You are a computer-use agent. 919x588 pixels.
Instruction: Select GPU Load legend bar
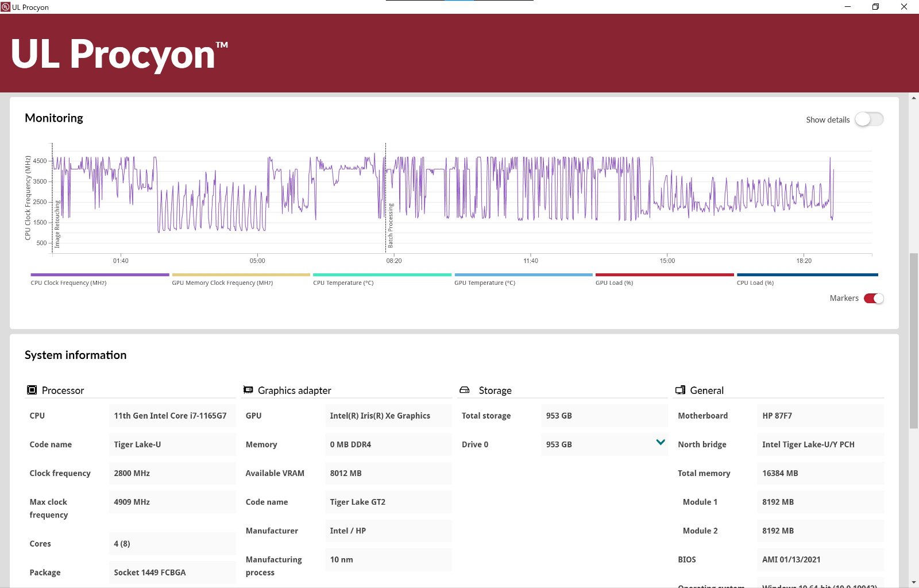(665, 275)
